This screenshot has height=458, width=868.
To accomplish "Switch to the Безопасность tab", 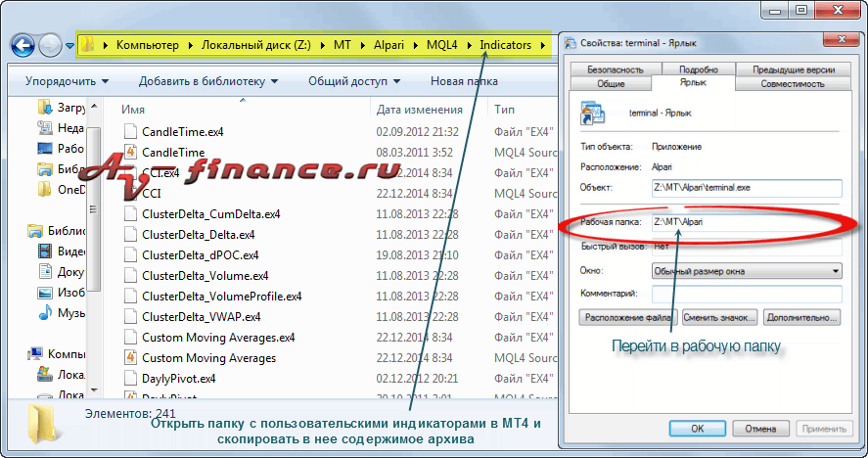I will [x=616, y=70].
